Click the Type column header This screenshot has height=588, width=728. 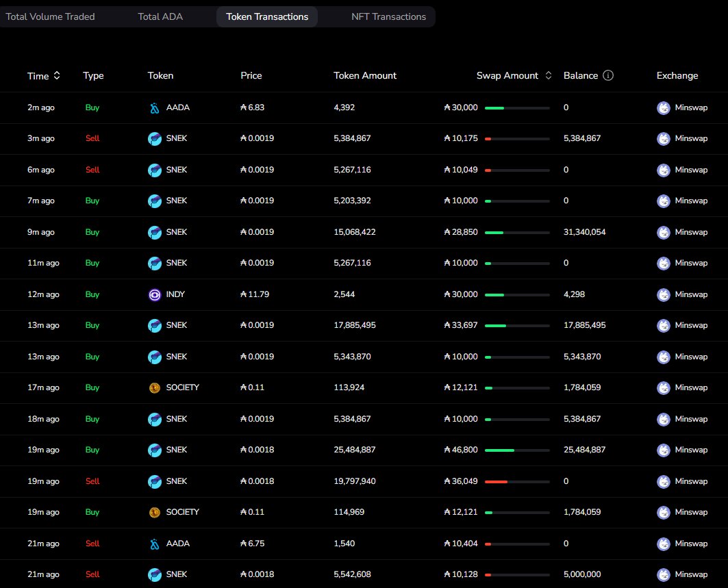click(93, 76)
